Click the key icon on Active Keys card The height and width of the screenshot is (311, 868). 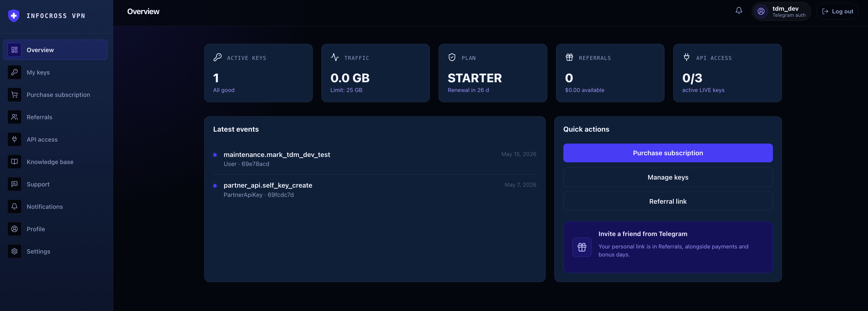pos(217,57)
